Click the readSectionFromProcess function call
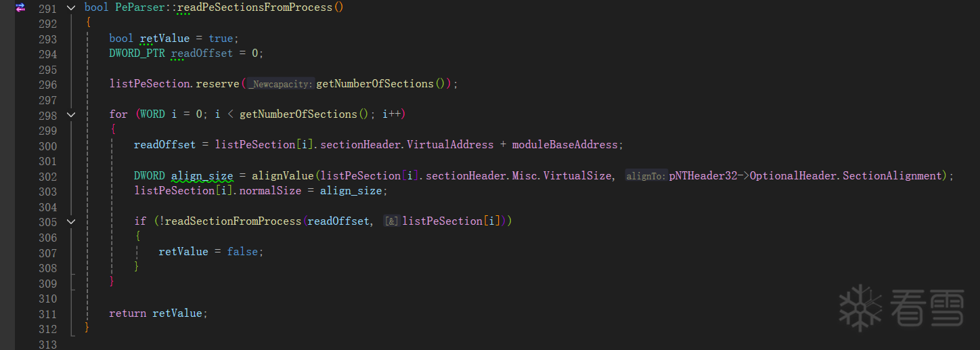The height and width of the screenshot is (350, 980). 233,221
